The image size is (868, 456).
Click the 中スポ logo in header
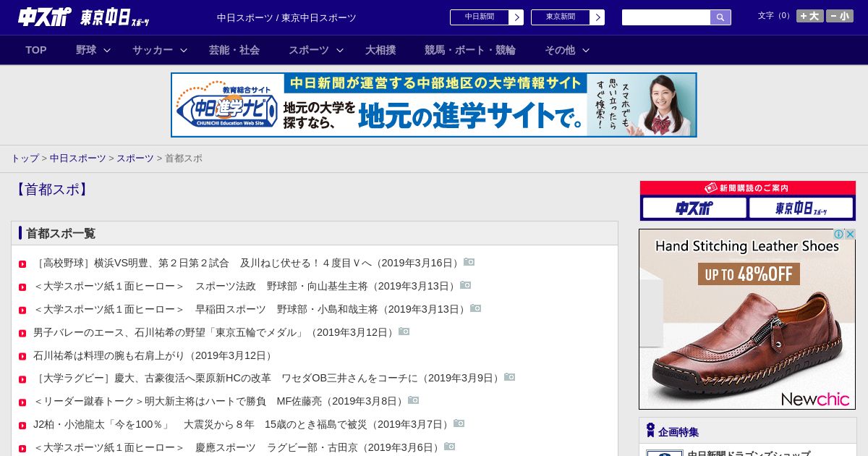tap(45, 17)
